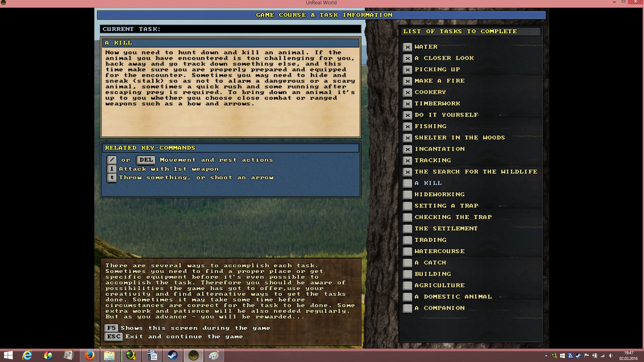This screenshot has height=362, width=644.
Task: Click the checked box beside COOKERY
Action: (x=408, y=93)
